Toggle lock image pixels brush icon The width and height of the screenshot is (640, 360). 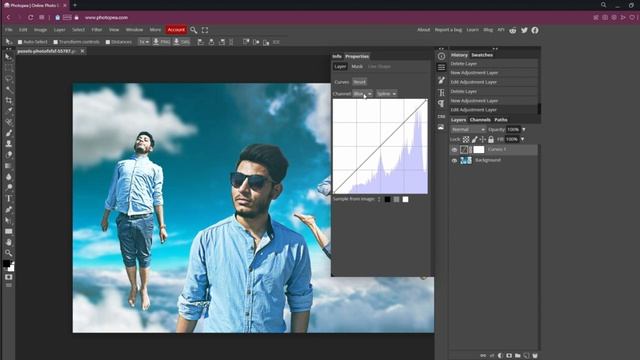coord(474,140)
